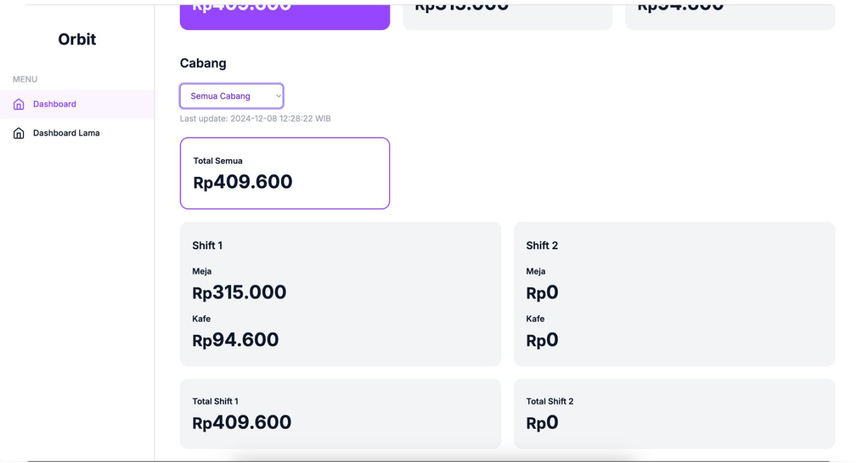Click the Dashboard home icon in sidebar
868x463 pixels.
pyautogui.click(x=19, y=104)
